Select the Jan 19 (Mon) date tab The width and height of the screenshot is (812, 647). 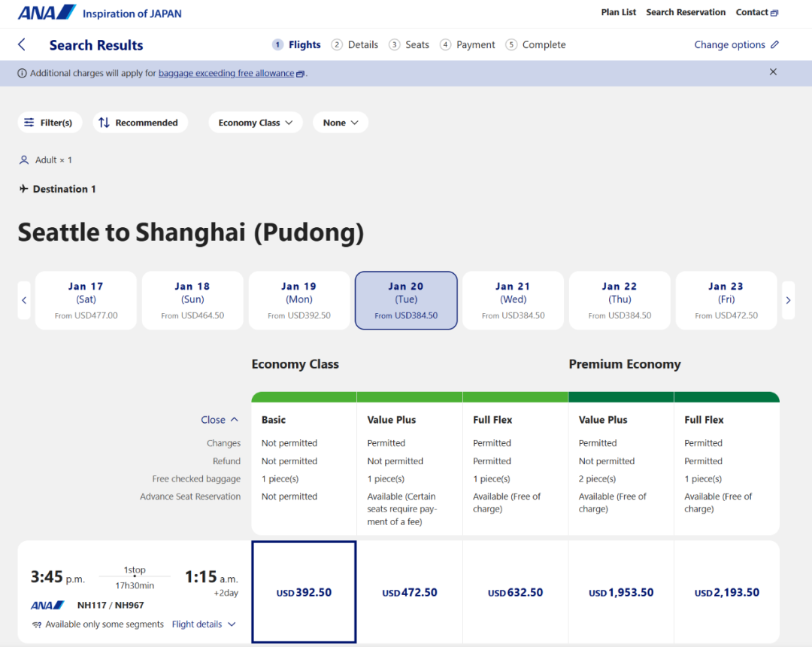tap(299, 300)
